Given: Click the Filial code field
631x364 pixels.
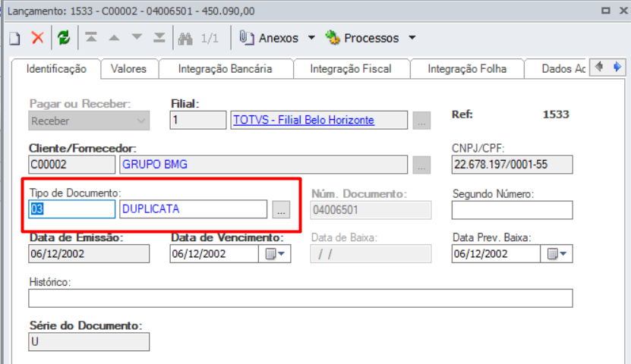Looking at the screenshot, I should (198, 120).
